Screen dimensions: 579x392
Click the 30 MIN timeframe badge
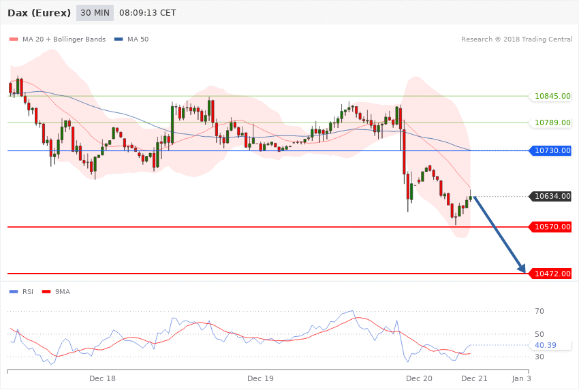pyautogui.click(x=95, y=13)
